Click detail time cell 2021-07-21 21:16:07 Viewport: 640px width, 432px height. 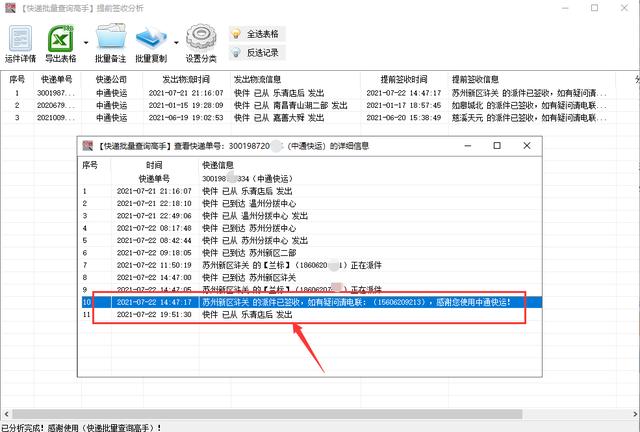tap(154, 191)
